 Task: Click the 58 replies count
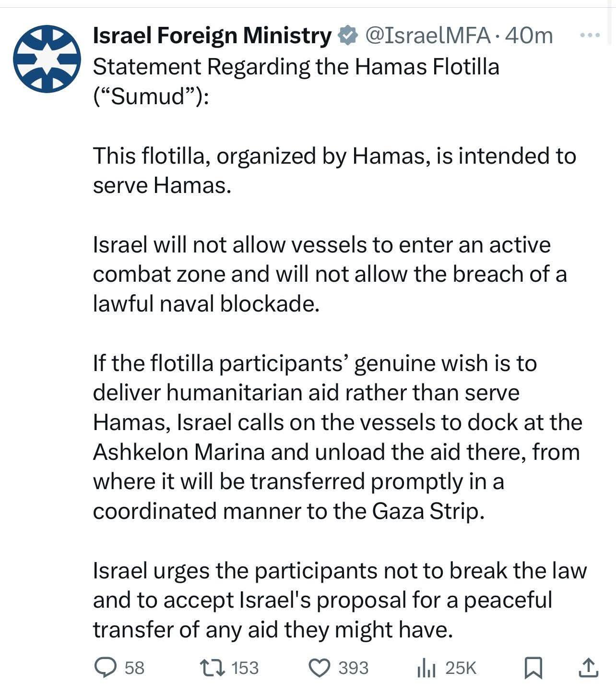134,668
